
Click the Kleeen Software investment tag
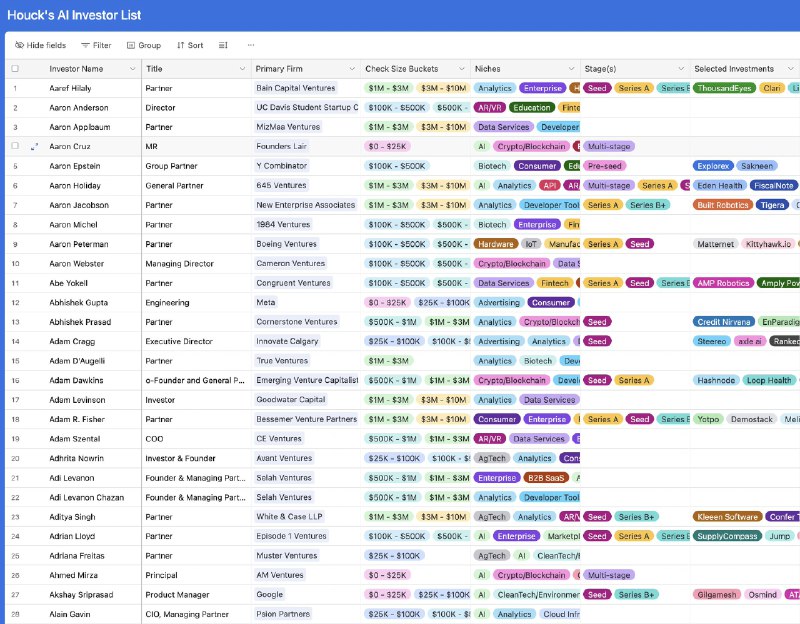pyautogui.click(x=728, y=517)
